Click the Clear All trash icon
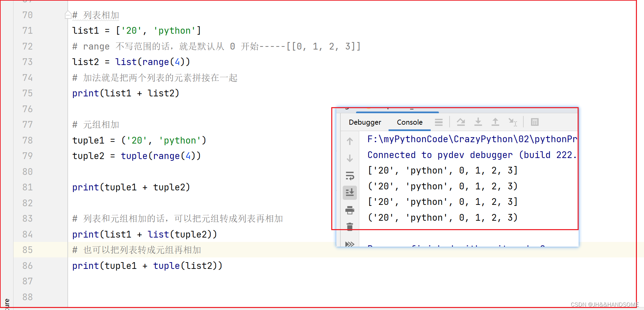Viewport: 644px width, 310px height. point(350,226)
